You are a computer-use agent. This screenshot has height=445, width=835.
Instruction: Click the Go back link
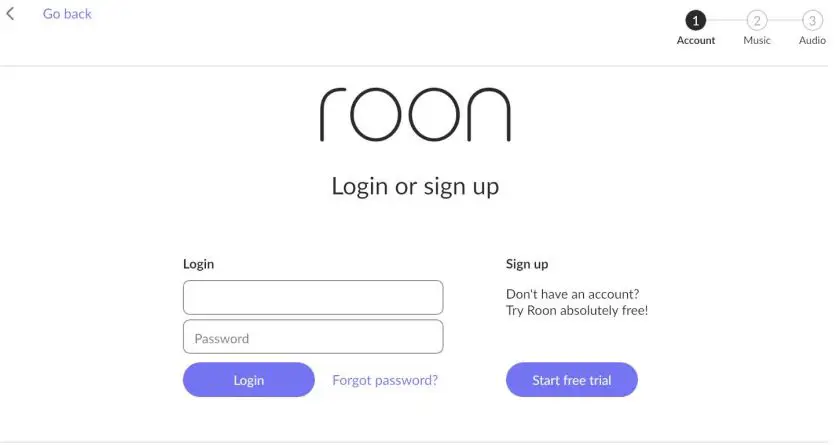67,14
